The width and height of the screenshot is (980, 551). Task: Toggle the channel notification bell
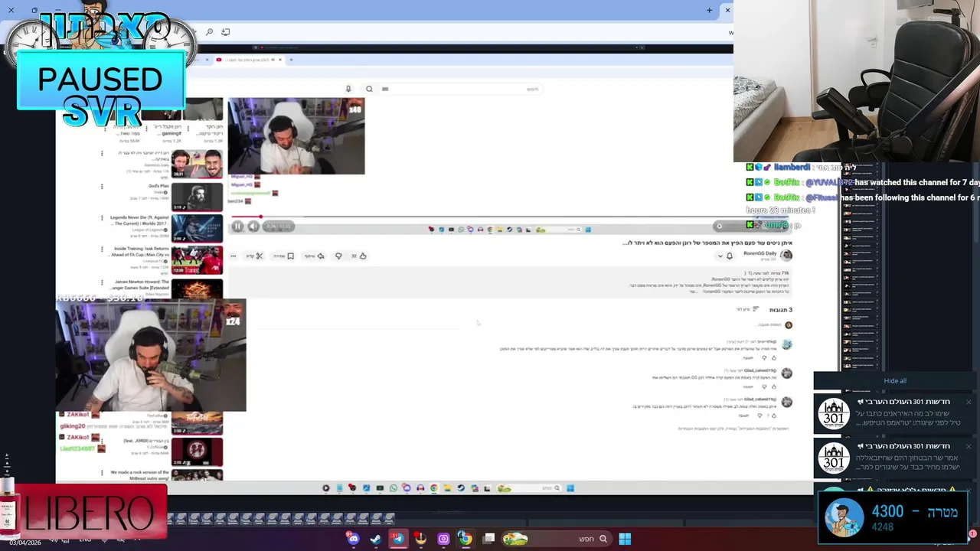(x=730, y=256)
